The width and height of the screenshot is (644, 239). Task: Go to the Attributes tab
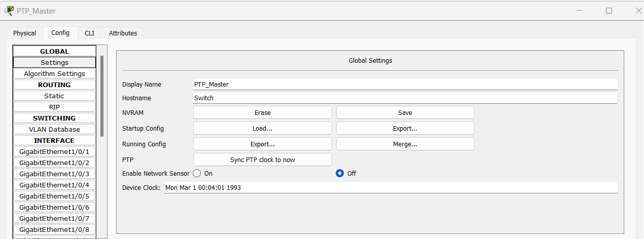click(x=123, y=33)
